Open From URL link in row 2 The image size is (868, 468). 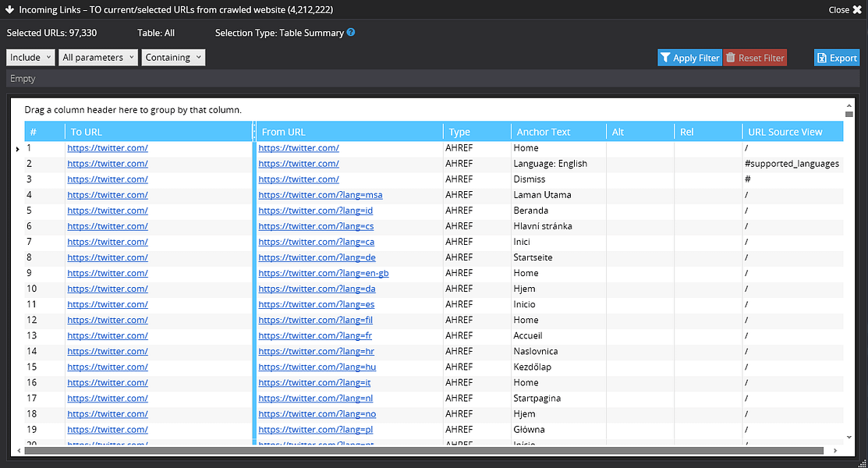(299, 163)
